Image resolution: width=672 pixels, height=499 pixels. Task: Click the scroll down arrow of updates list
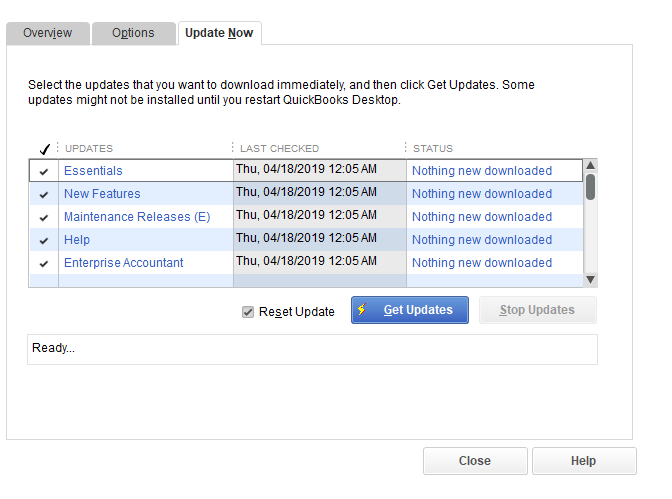591,280
